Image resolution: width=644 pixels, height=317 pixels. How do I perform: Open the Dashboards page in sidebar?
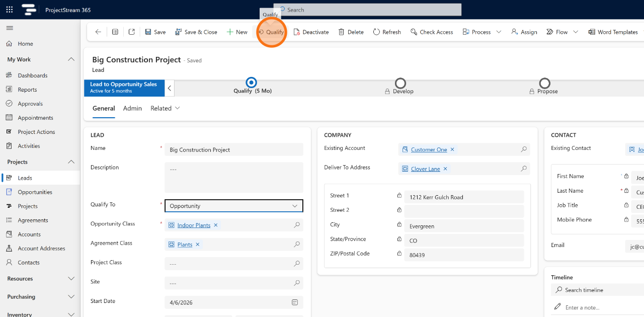[x=33, y=75]
